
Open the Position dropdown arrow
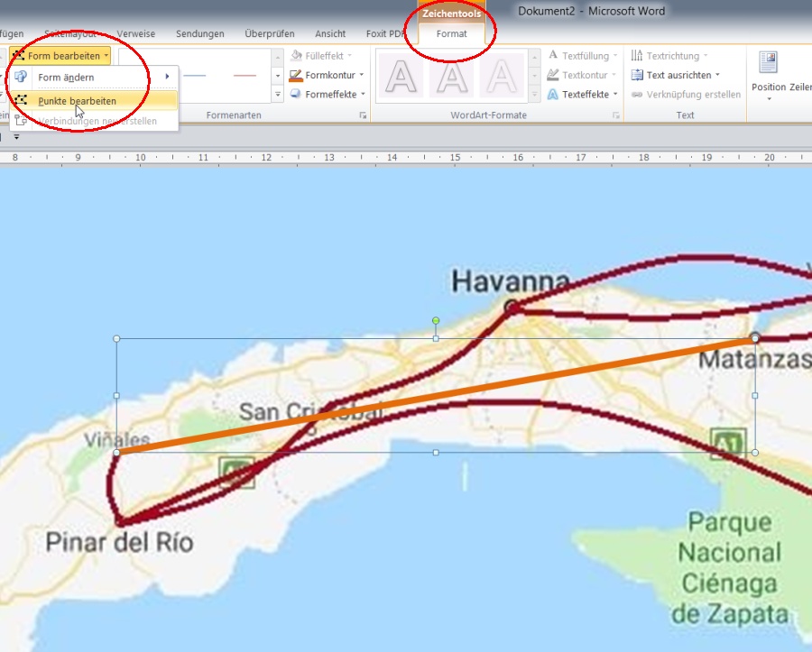(x=769, y=99)
